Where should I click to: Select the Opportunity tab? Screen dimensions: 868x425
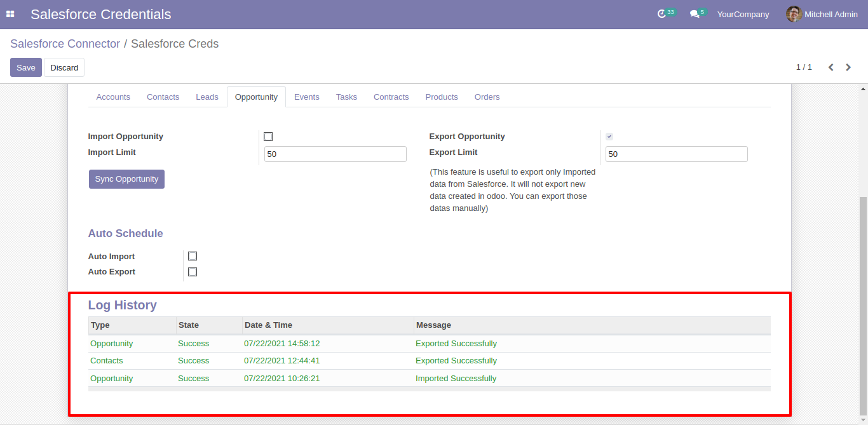point(256,97)
